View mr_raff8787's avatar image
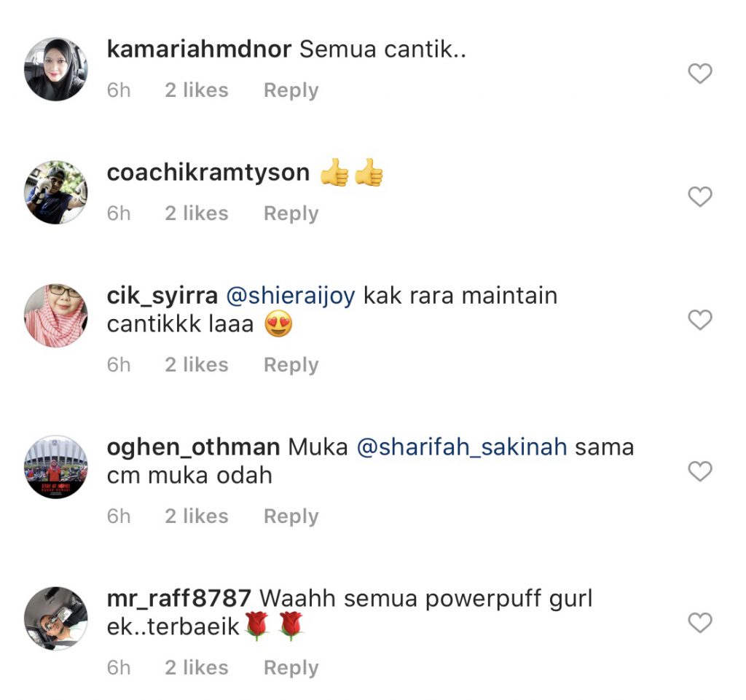 click(x=56, y=618)
